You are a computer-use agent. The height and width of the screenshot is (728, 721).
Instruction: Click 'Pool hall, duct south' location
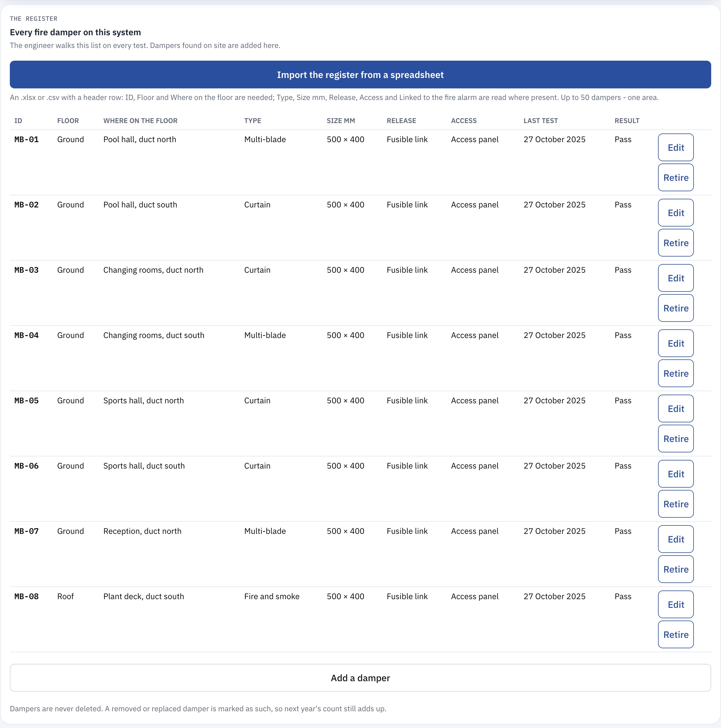point(140,205)
